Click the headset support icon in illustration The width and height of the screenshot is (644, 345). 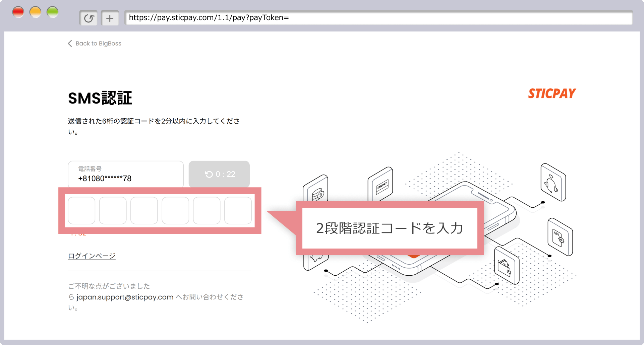pyautogui.click(x=553, y=183)
